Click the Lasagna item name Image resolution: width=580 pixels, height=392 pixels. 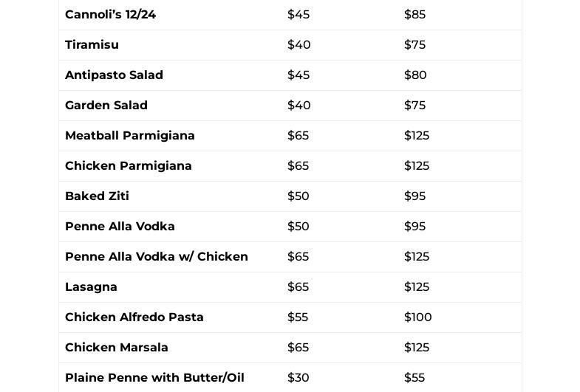point(91,287)
